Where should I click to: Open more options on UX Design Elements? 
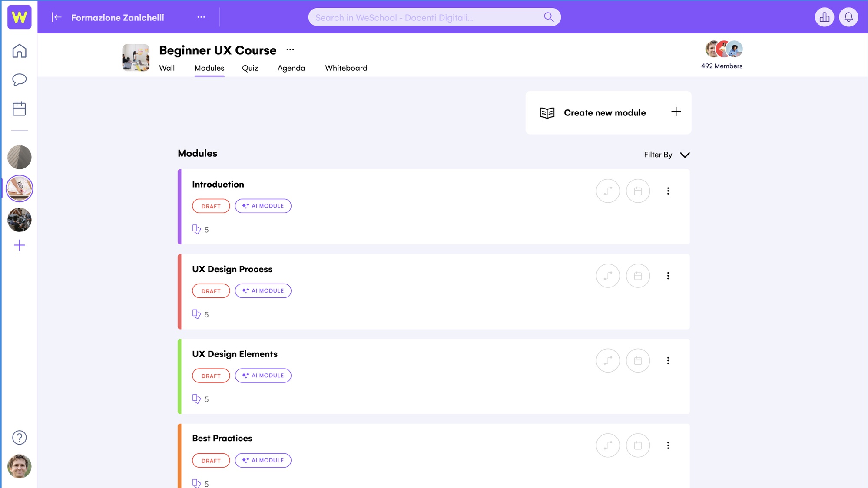pyautogui.click(x=668, y=360)
